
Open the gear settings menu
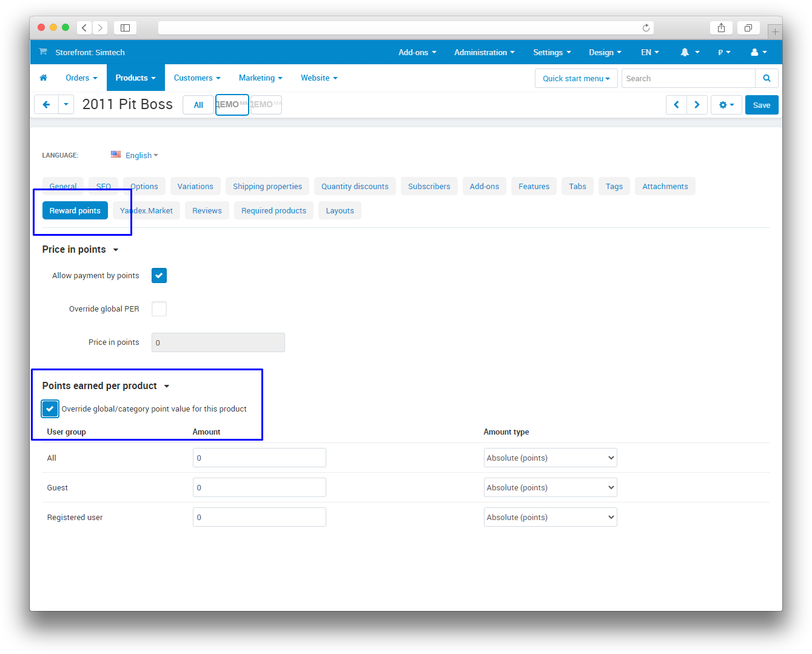pos(726,105)
